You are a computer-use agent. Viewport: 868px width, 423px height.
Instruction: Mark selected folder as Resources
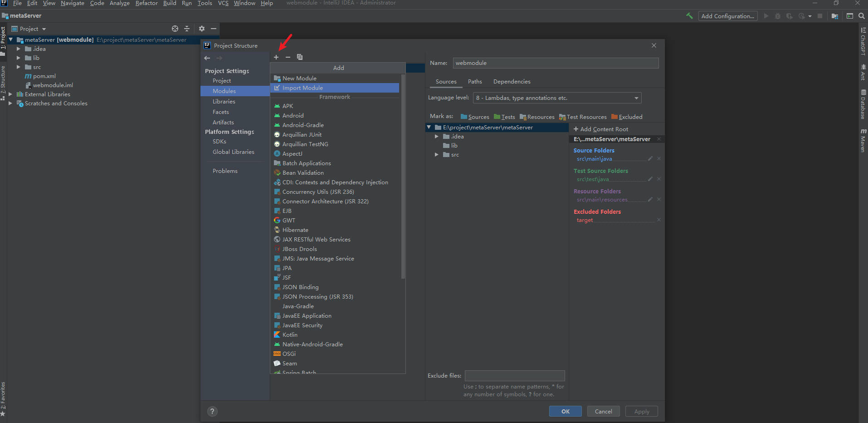pyautogui.click(x=537, y=117)
